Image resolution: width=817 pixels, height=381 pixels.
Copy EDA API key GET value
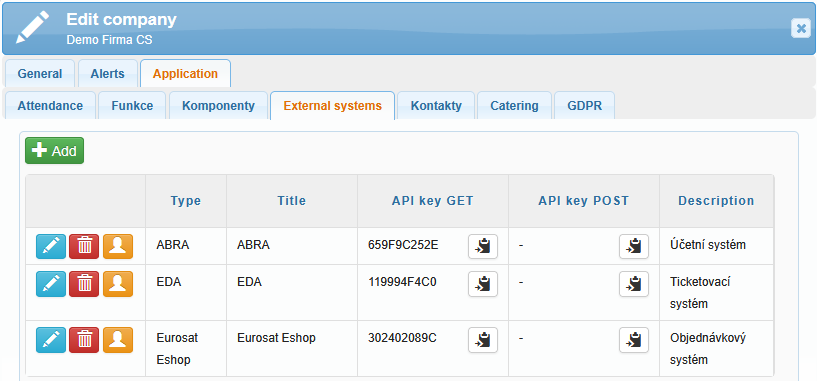[482, 284]
